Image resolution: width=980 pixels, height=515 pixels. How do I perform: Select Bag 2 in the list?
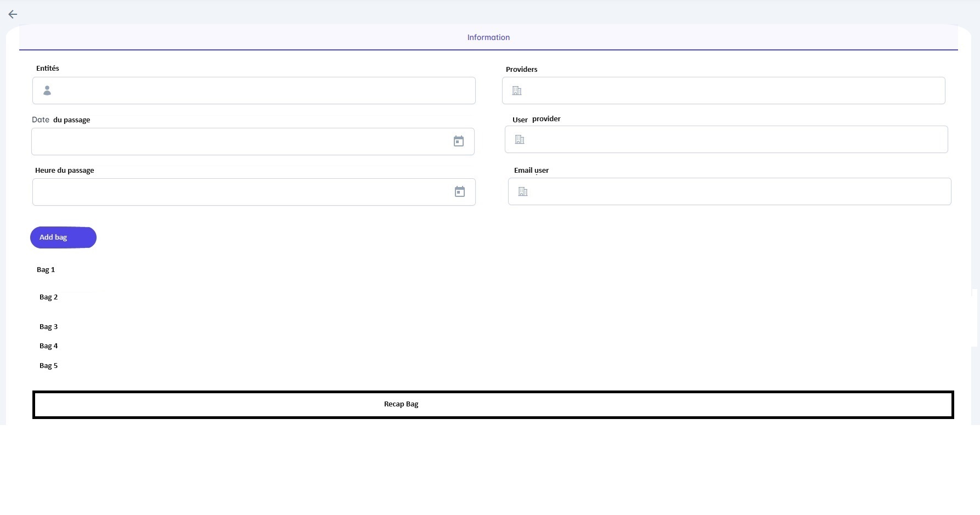48,297
